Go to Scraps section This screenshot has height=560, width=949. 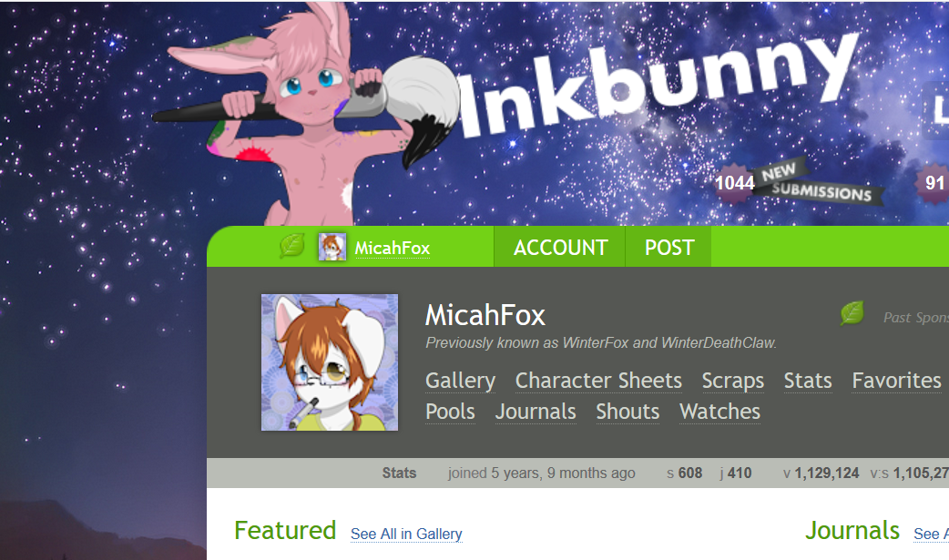tap(733, 381)
